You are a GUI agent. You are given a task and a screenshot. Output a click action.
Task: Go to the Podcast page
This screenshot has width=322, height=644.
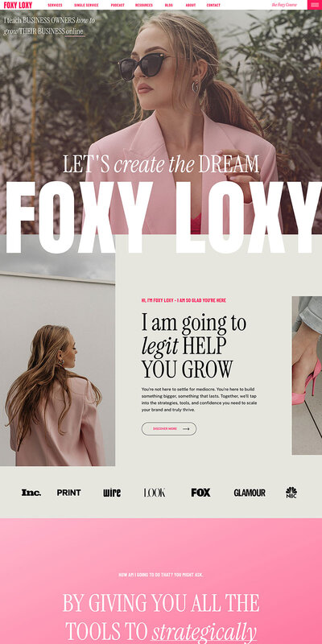pyautogui.click(x=118, y=6)
